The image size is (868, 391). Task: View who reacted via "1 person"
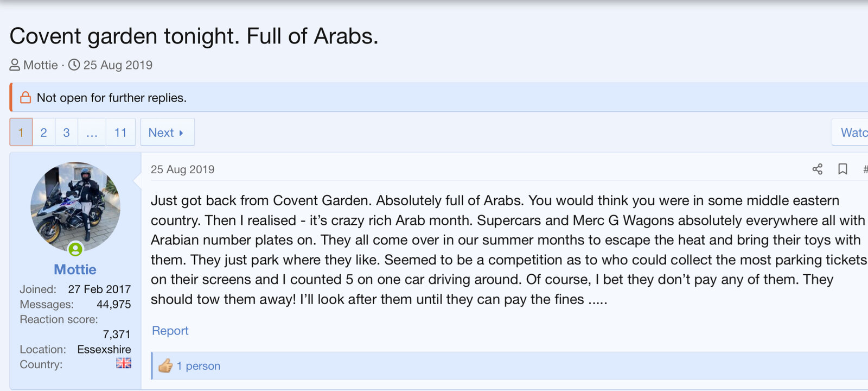coord(199,366)
